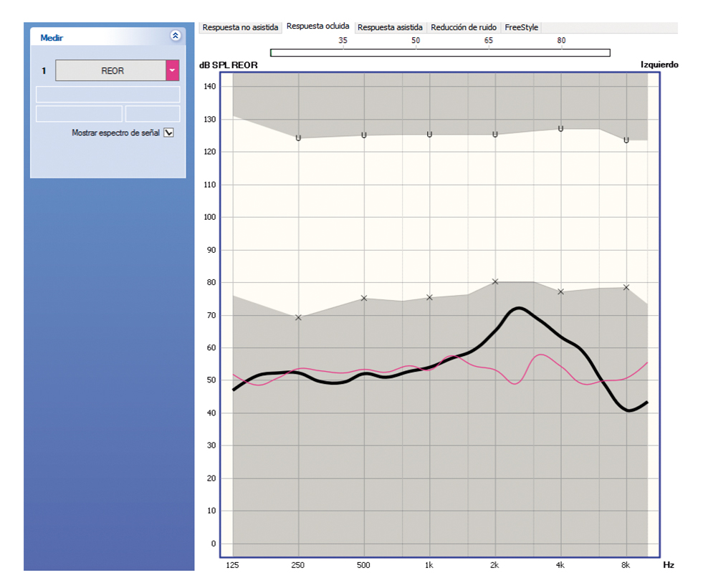Click the X threshold marker at 500 Hz

(x=364, y=298)
